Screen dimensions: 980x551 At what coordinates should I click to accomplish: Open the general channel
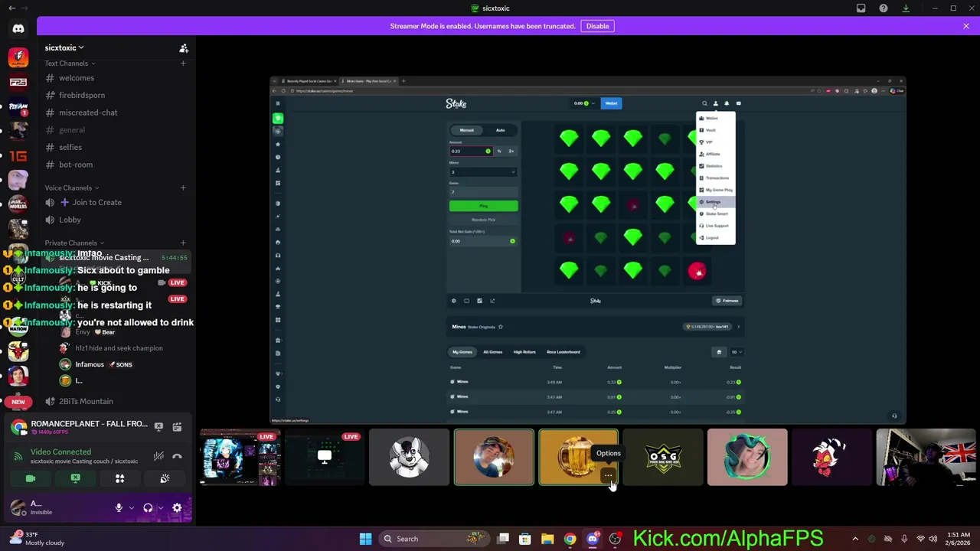pos(72,130)
